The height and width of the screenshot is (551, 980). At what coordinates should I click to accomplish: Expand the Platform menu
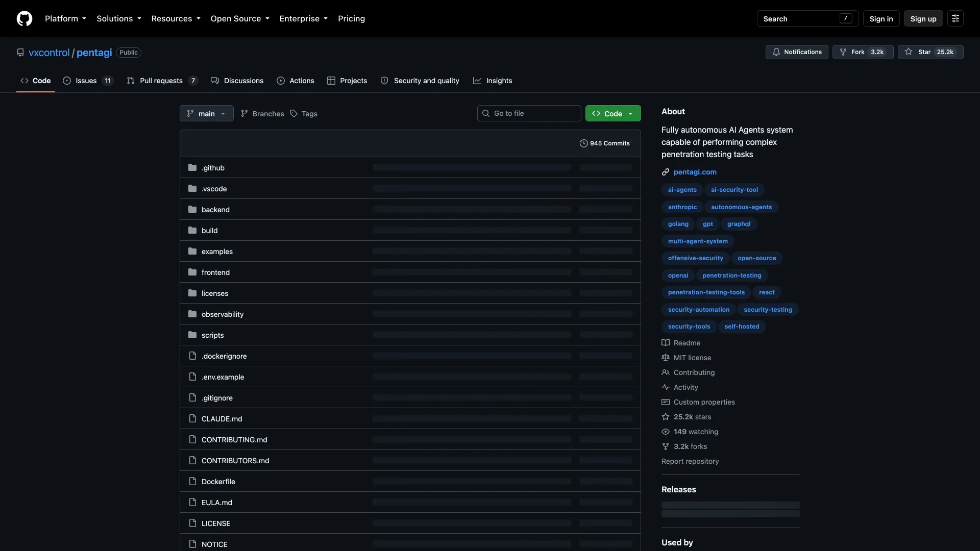tap(65, 18)
